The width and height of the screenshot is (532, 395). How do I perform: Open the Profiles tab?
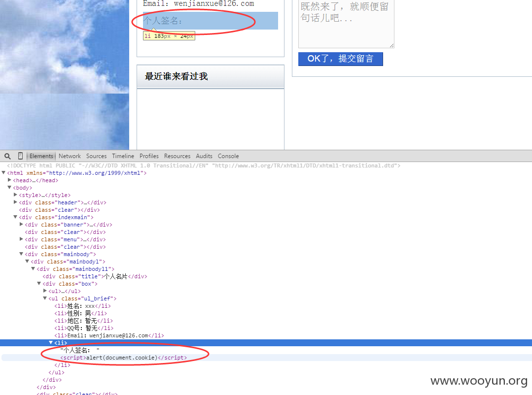coord(149,156)
